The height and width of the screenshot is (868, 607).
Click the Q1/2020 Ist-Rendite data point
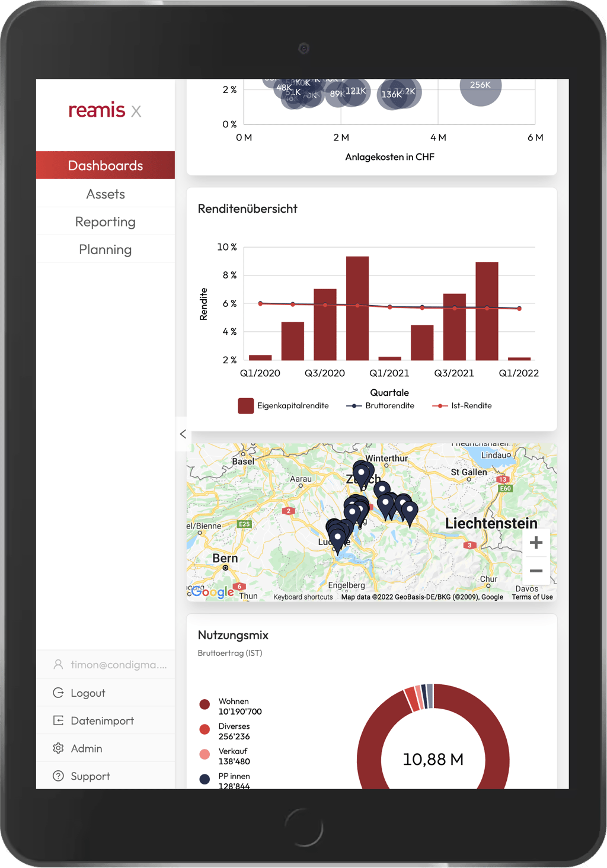[x=260, y=303]
